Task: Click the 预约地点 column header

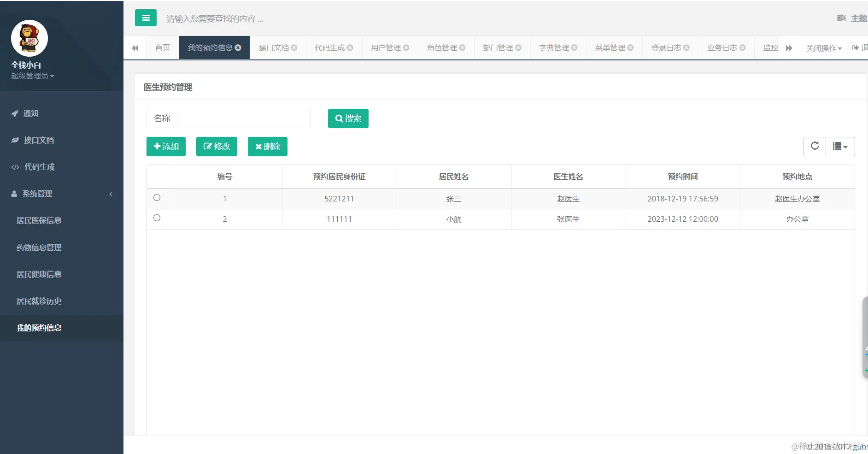Action: coord(798,177)
